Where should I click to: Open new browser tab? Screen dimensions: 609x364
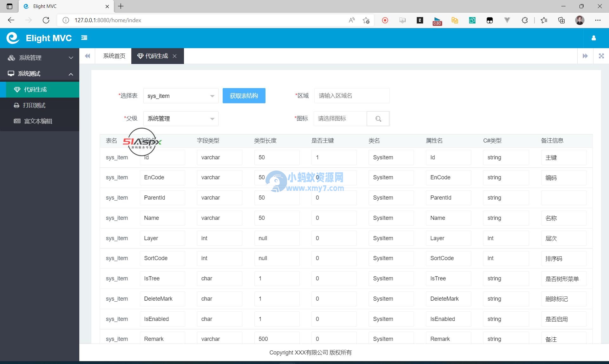click(121, 6)
